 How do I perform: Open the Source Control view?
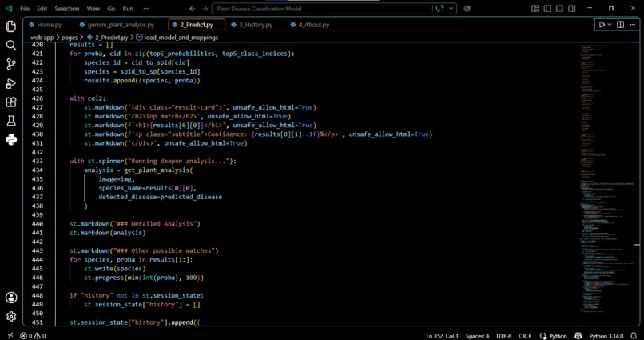click(11, 64)
